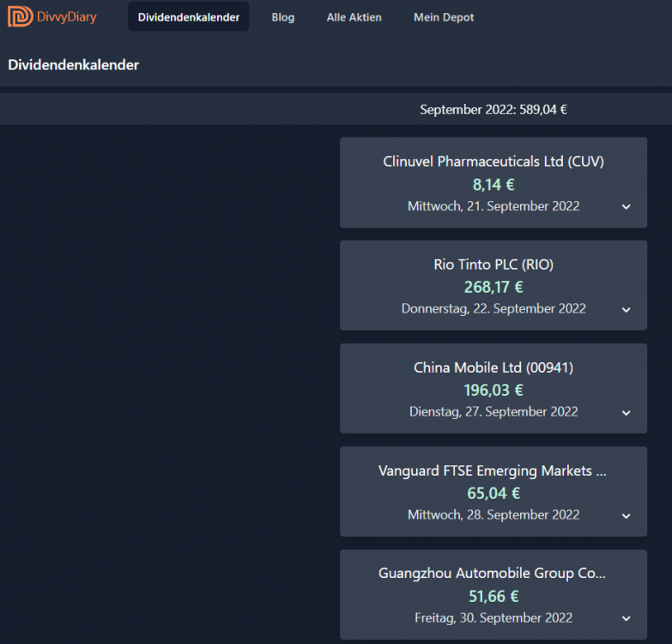Click the China Mobile Ltd (00941) title
The height and width of the screenshot is (644, 672).
tap(493, 368)
